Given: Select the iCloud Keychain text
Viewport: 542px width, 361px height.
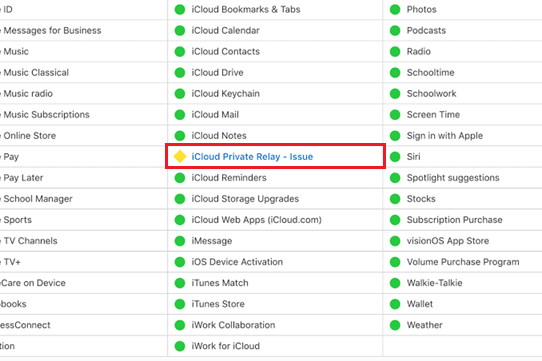Looking at the screenshot, I should click(225, 94).
